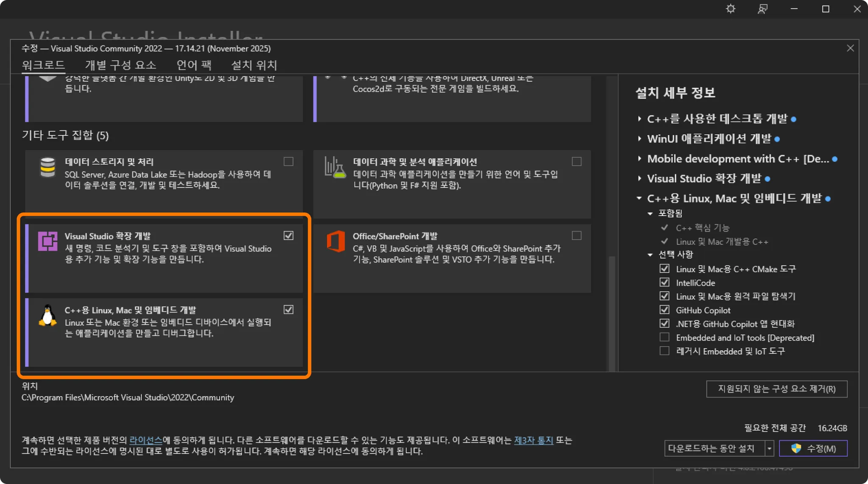Screen dimensions: 868x484
Task: Expand WinUI 애플리케이션 개발 details
Action: click(x=640, y=138)
